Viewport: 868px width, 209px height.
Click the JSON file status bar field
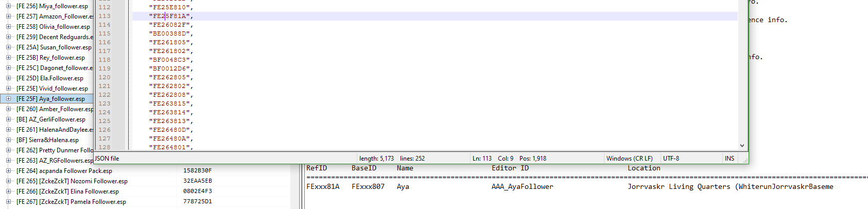click(x=226, y=159)
